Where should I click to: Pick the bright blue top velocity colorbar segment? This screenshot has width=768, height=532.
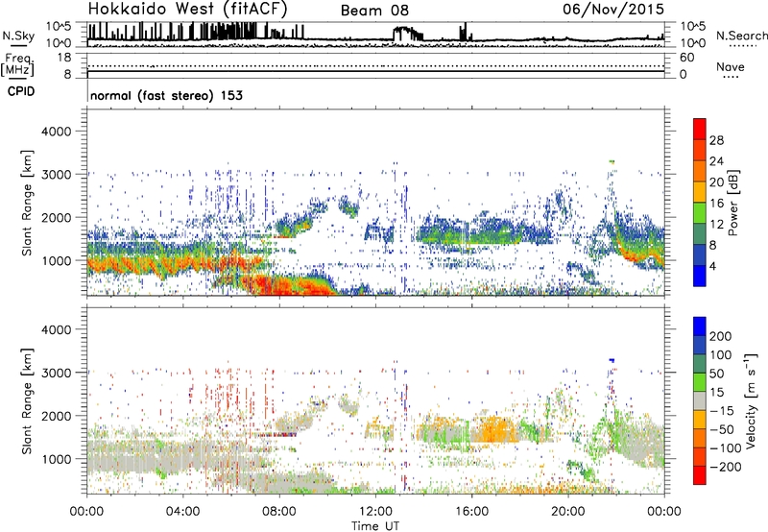tap(700, 326)
